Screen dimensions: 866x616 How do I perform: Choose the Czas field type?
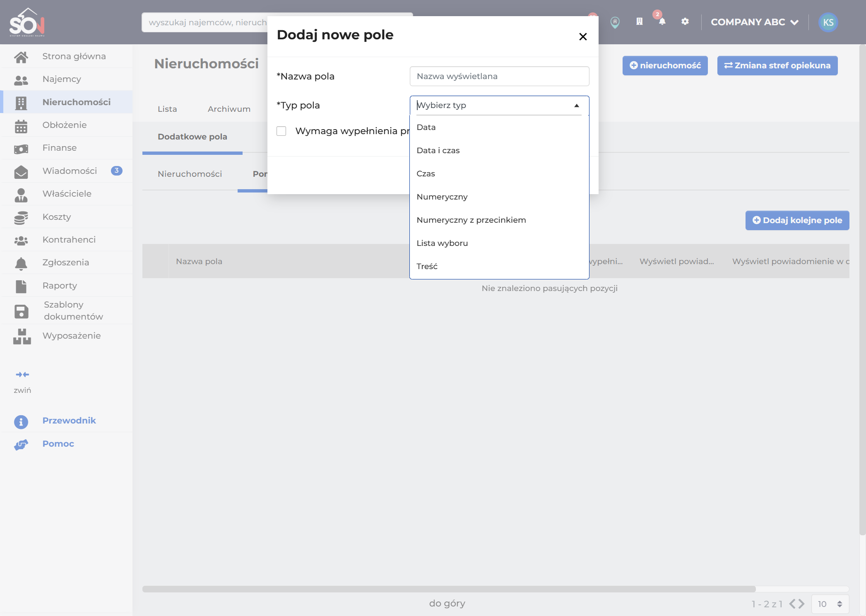click(x=499, y=174)
